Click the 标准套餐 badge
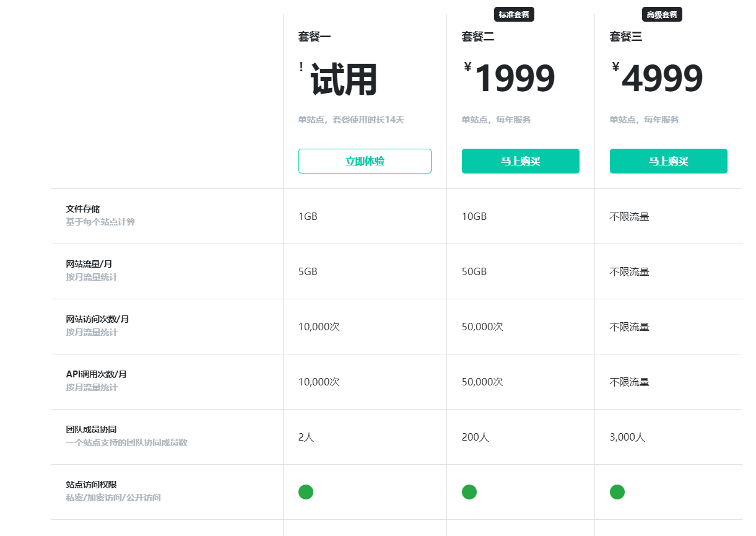 click(x=514, y=14)
